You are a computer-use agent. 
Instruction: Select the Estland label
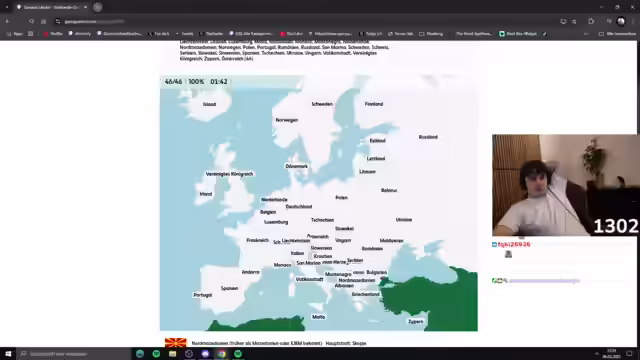pos(377,140)
